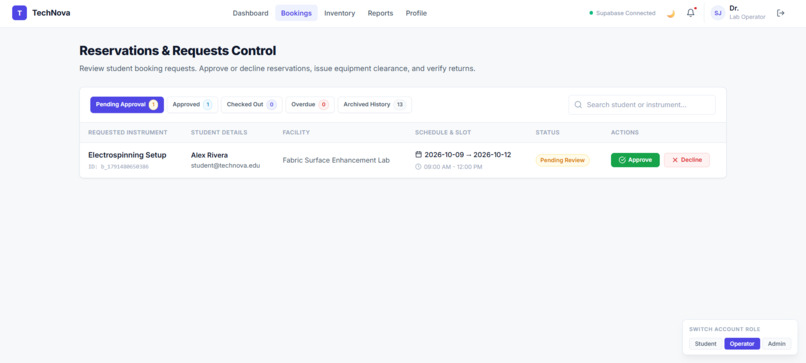Click the TechNova brand name
This screenshot has width=806, height=363.
(51, 13)
